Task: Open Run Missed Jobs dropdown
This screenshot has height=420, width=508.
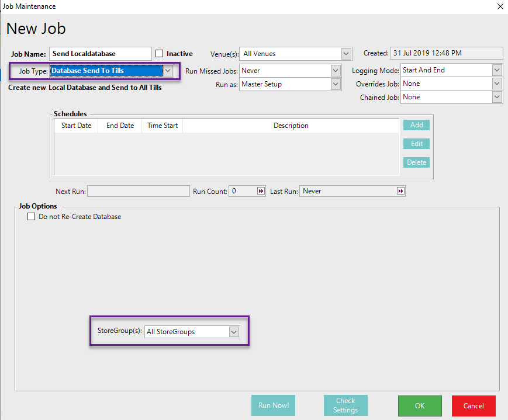Action: [x=336, y=71]
